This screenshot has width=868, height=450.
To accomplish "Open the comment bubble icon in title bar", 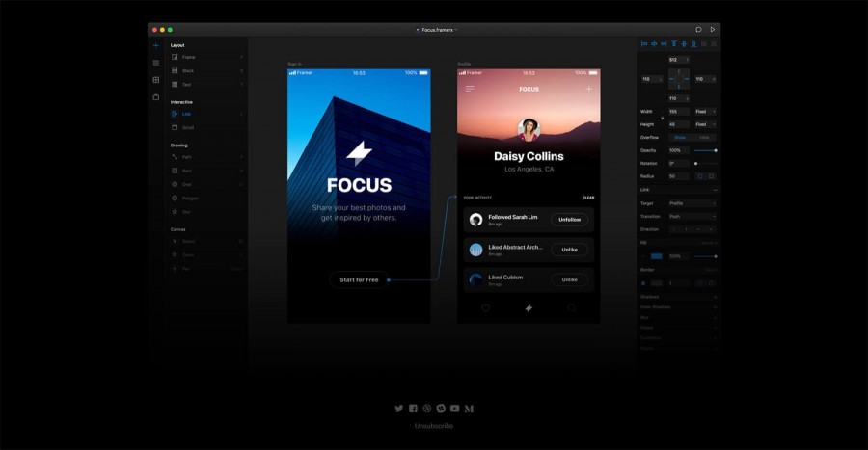I will pyautogui.click(x=698, y=30).
